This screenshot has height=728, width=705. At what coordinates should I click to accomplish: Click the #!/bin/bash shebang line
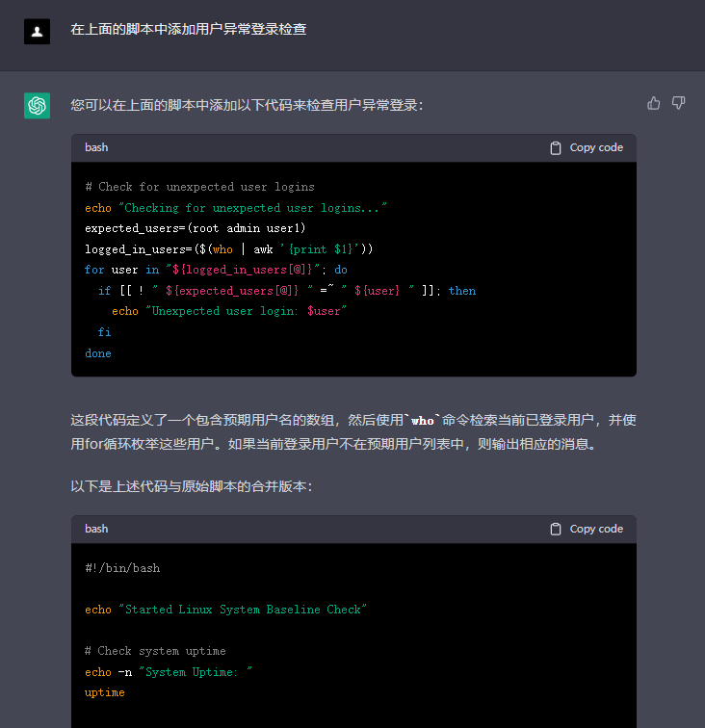(122, 568)
